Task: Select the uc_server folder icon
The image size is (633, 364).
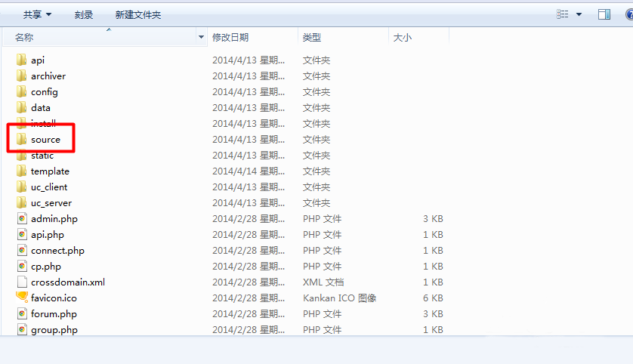Action: [22, 202]
